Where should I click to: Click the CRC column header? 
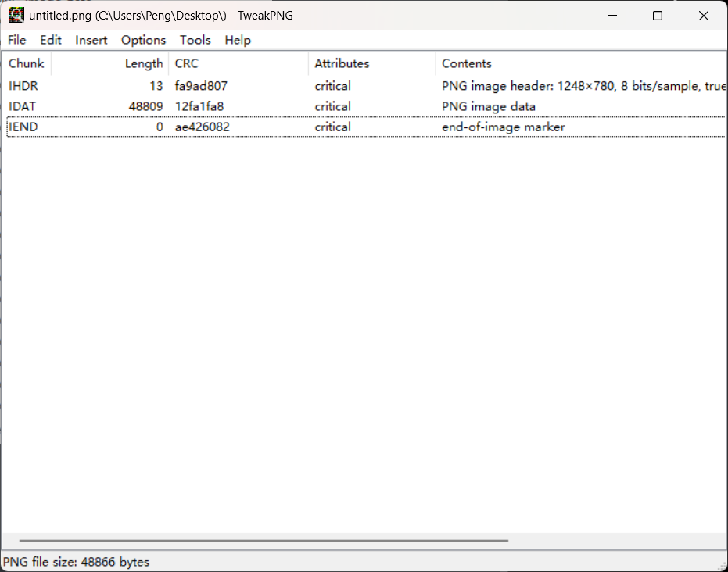click(238, 63)
